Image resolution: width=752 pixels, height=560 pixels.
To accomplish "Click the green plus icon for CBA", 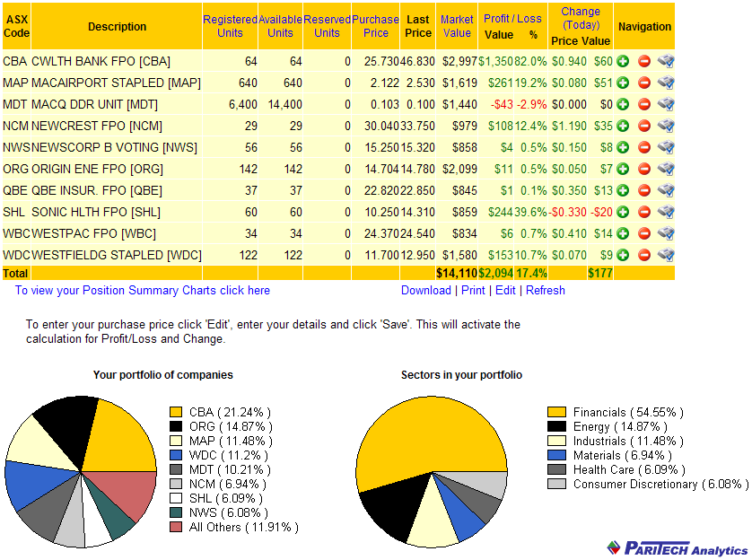I will point(623,61).
